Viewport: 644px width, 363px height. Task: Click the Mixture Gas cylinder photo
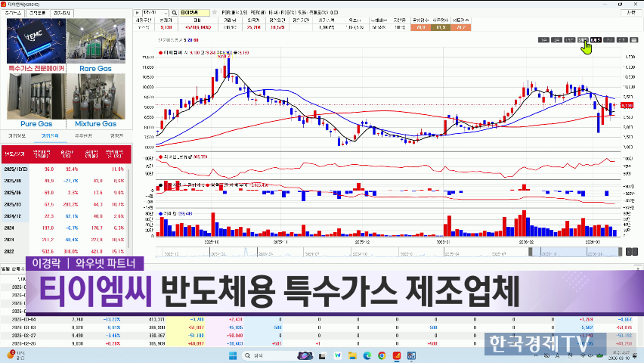point(97,96)
